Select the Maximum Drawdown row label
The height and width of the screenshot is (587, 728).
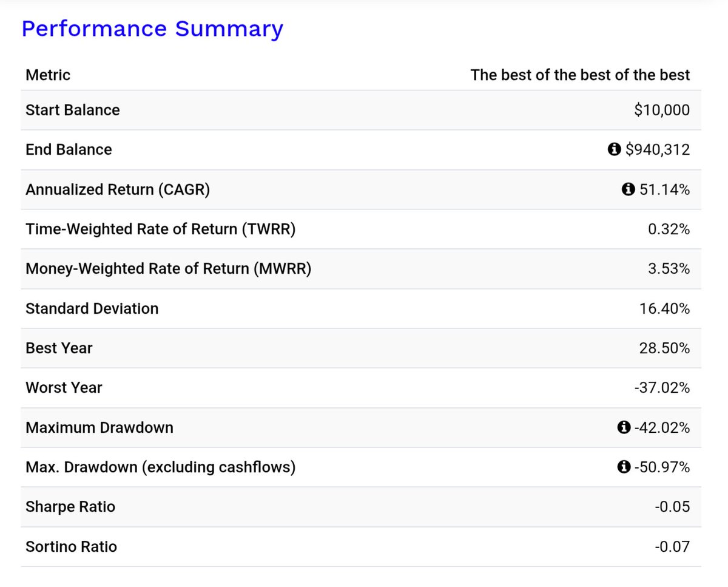99,427
